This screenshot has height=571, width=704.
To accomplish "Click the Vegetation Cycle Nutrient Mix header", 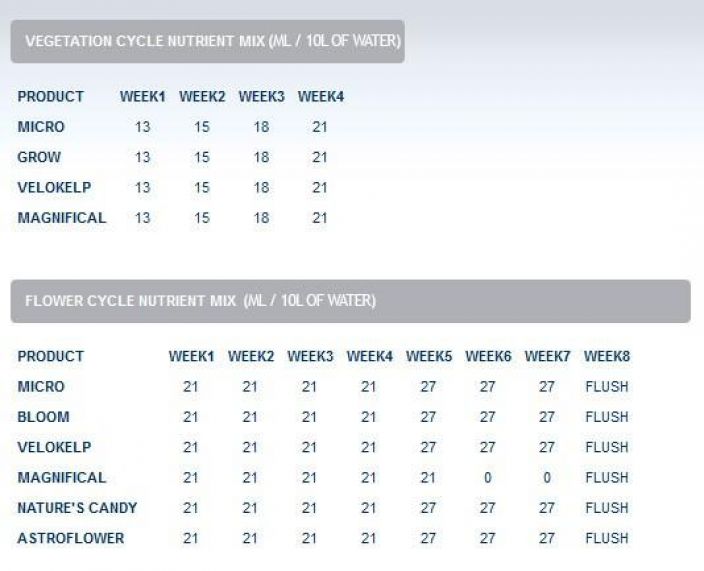I will (x=207, y=41).
